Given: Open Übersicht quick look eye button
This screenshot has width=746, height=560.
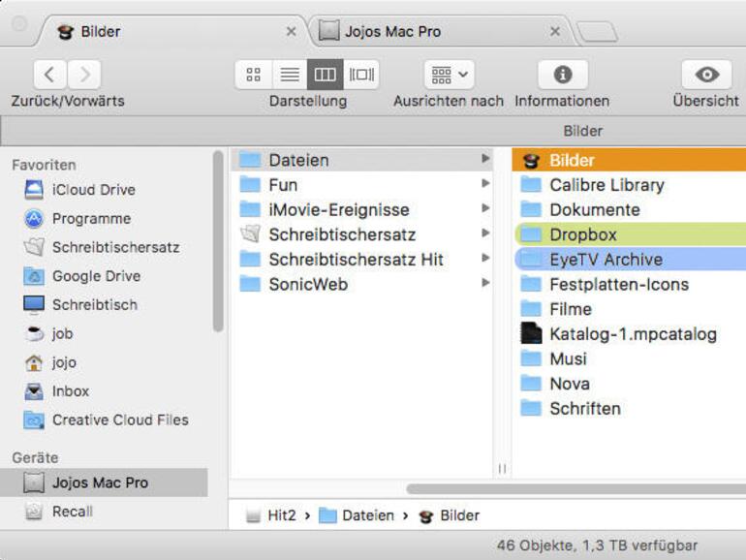Looking at the screenshot, I should (706, 75).
